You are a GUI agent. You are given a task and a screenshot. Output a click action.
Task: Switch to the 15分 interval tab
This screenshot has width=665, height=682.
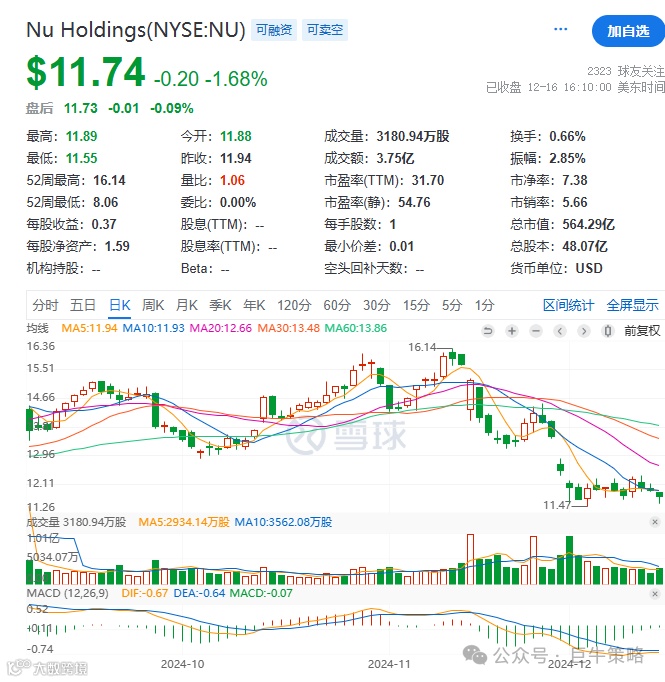(x=416, y=305)
